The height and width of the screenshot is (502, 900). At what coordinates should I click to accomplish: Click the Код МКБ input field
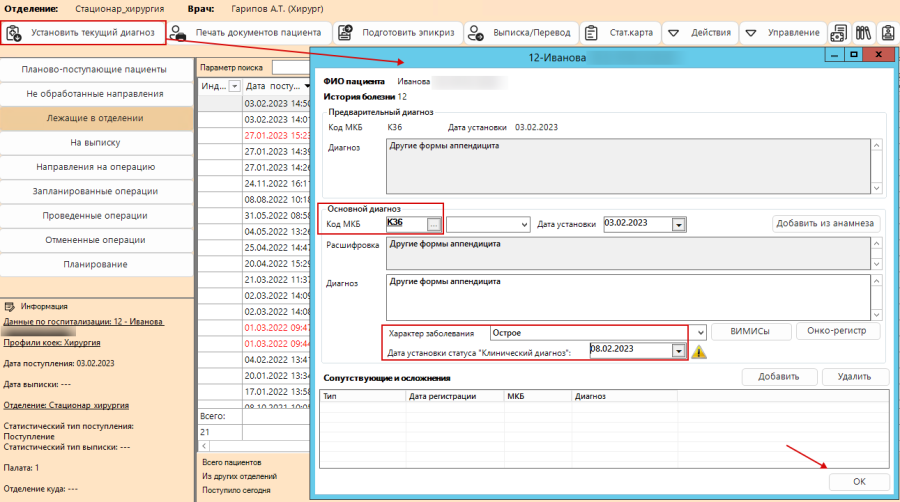[407, 224]
